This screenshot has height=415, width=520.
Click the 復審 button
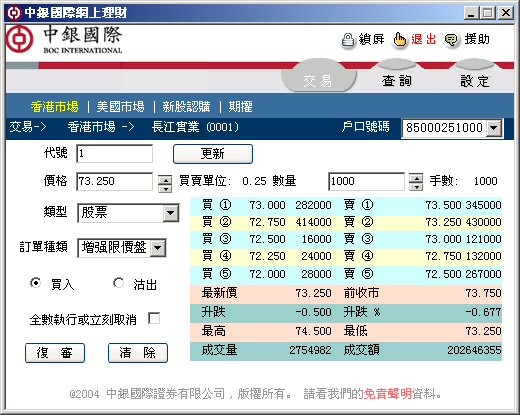tap(55, 353)
